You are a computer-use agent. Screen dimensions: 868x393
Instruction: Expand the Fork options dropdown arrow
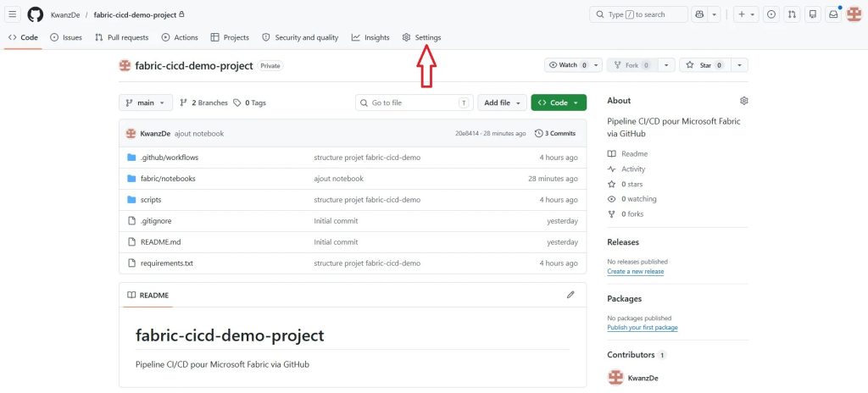pos(666,65)
